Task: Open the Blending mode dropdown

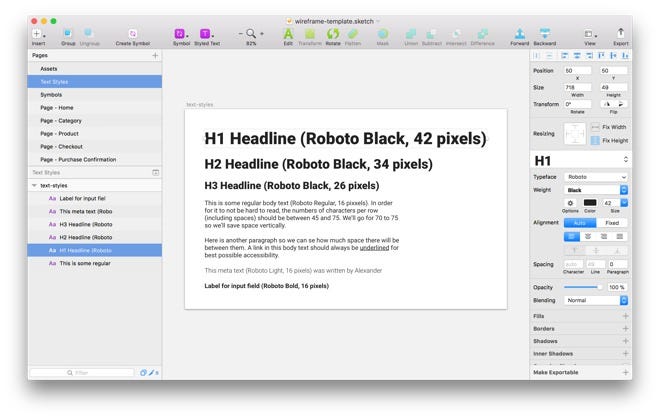Action: [596, 300]
